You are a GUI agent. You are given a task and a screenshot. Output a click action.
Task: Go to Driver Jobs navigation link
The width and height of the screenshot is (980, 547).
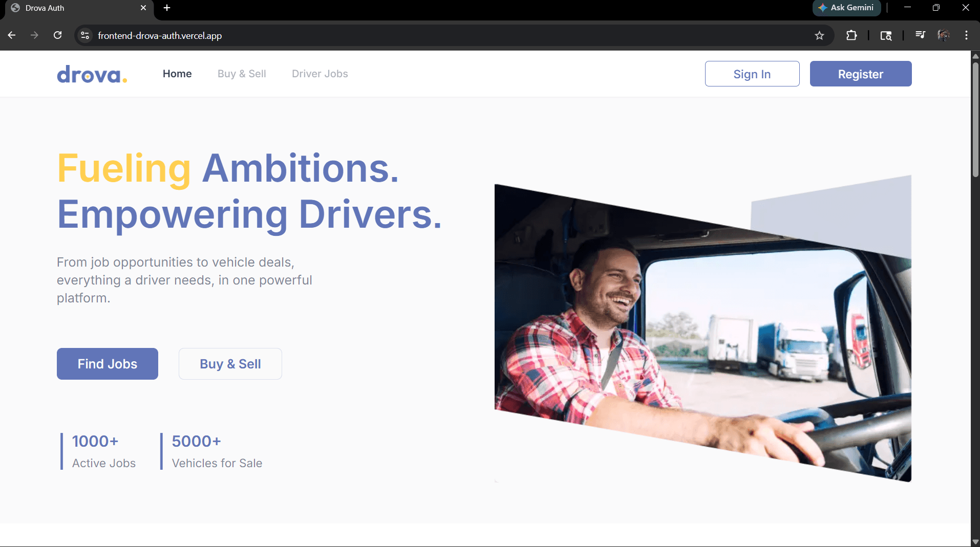(x=319, y=74)
